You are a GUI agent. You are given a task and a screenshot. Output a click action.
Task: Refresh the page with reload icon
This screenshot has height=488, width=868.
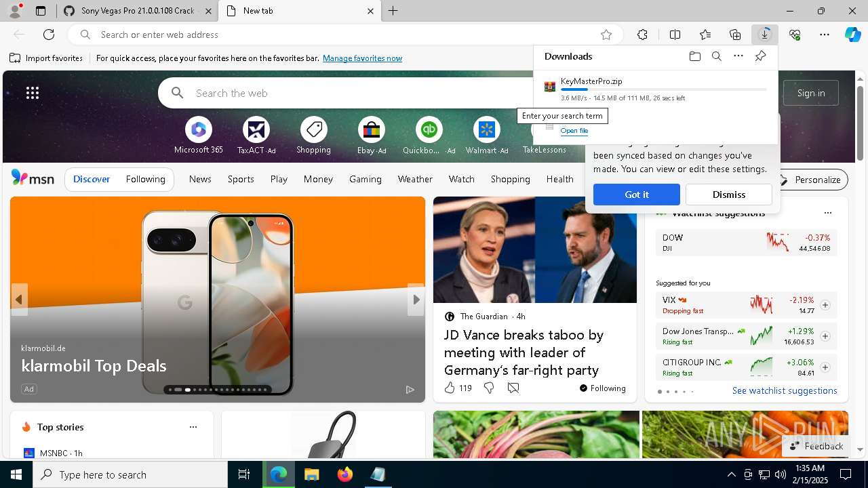tap(49, 35)
